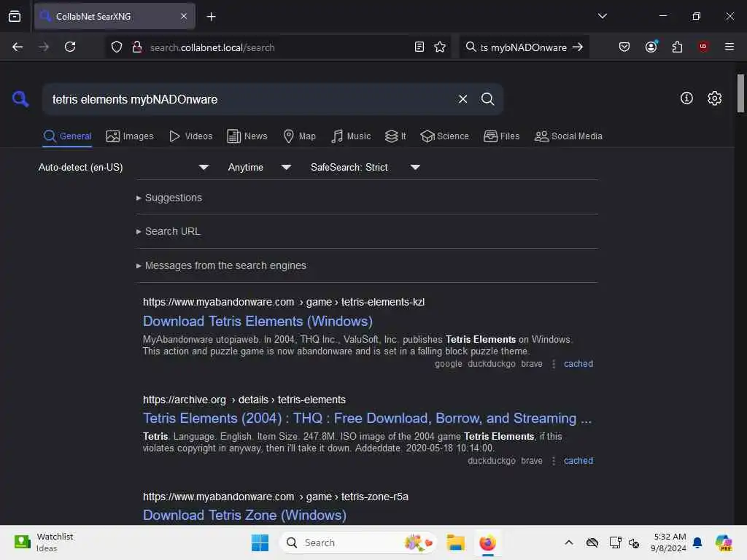Switch to Files search category

coord(501,136)
